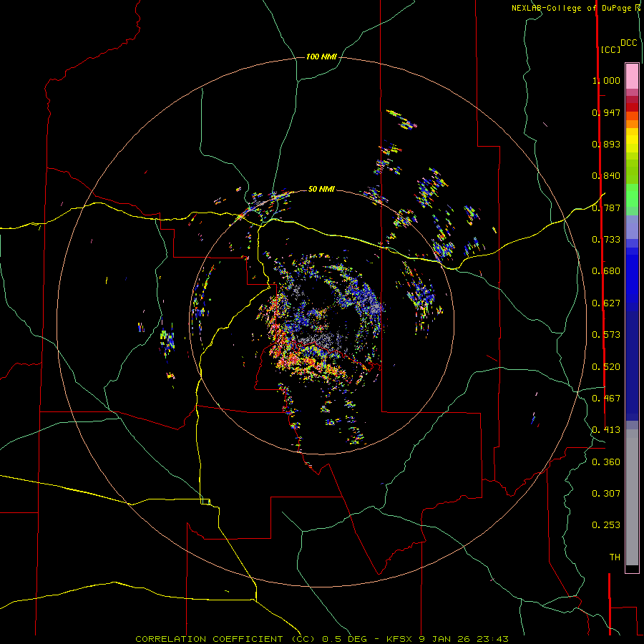The height and width of the screenshot is (644, 644).
Task: Click the 0.467 legend value
Action: point(606,399)
